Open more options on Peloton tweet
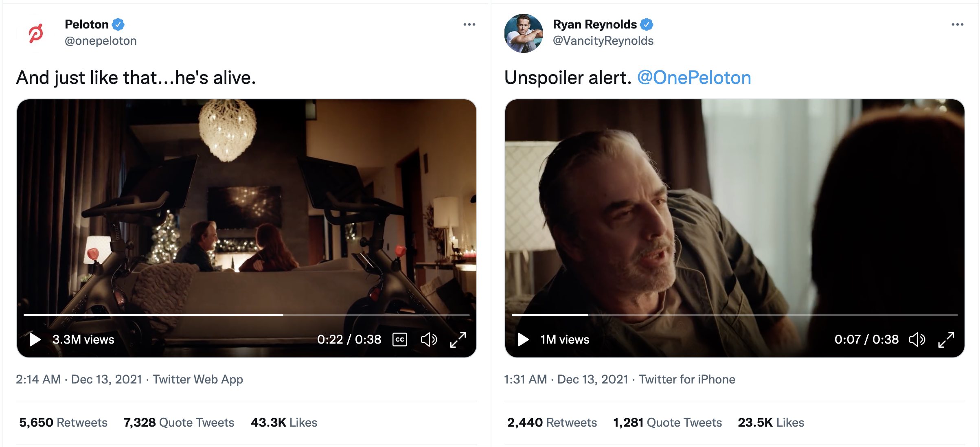Screen dimensions: 980x447 coord(469,25)
